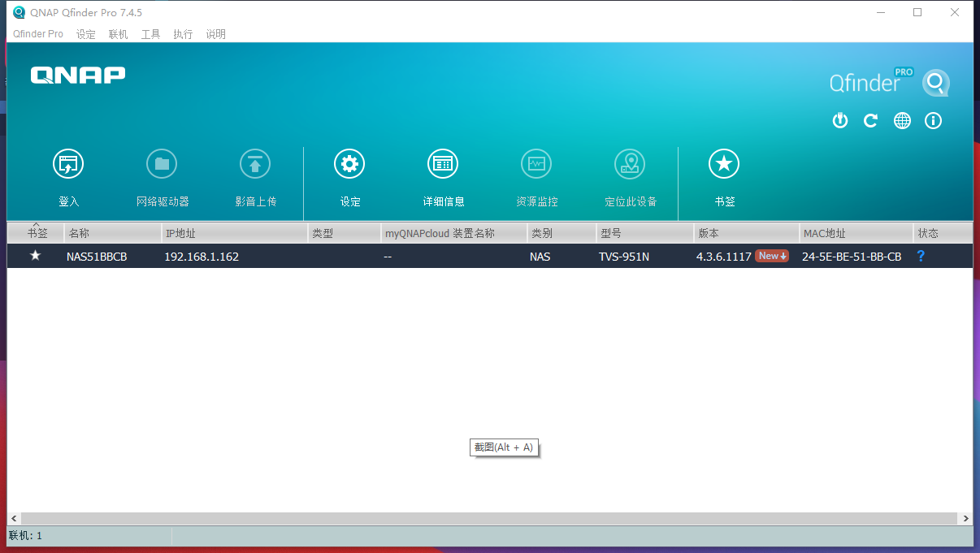The height and width of the screenshot is (553, 980).
Task: Click the 影音上传 media upload icon
Action: 255,164
